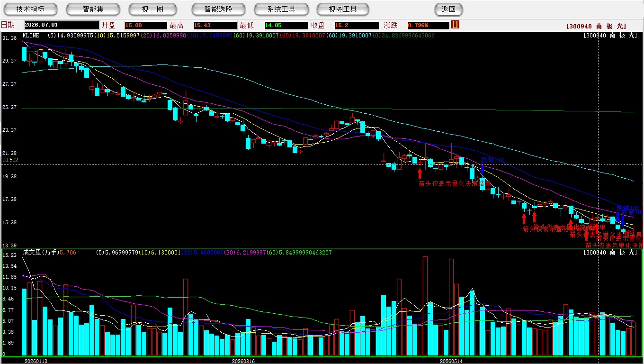Select the 涨跌 value 0.796% field
The width and height of the screenshot is (644, 364).
(x=428, y=25)
